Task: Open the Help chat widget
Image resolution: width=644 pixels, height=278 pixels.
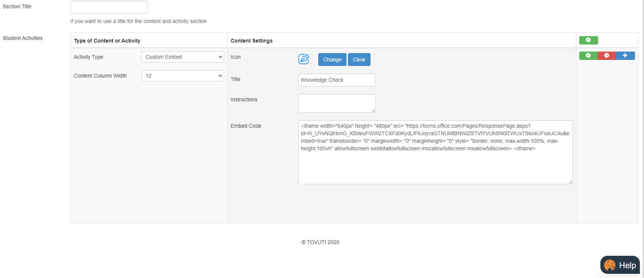Action: click(620, 265)
